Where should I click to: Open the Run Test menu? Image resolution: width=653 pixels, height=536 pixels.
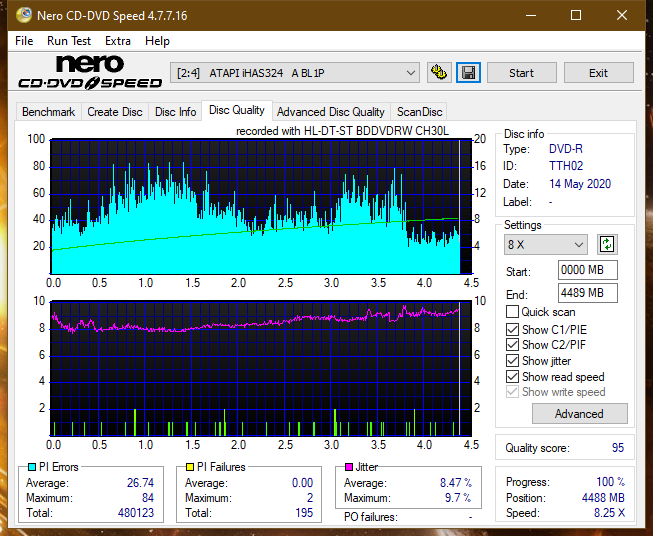point(69,41)
